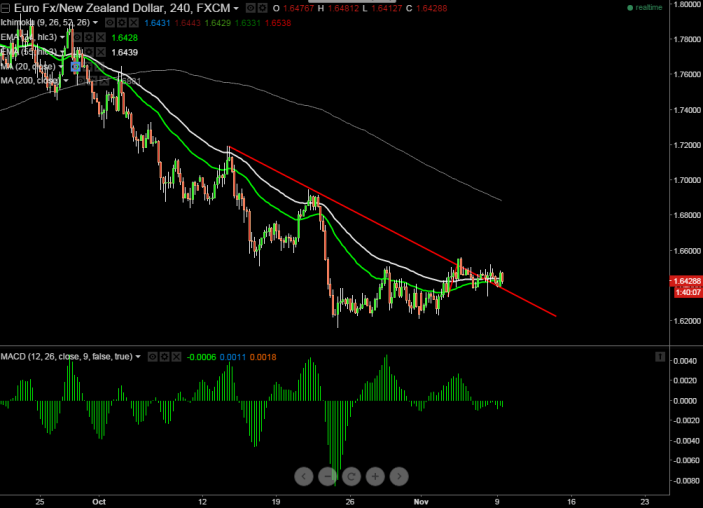Toggle visibility of main EUR/NZD series

[x=251, y=8]
